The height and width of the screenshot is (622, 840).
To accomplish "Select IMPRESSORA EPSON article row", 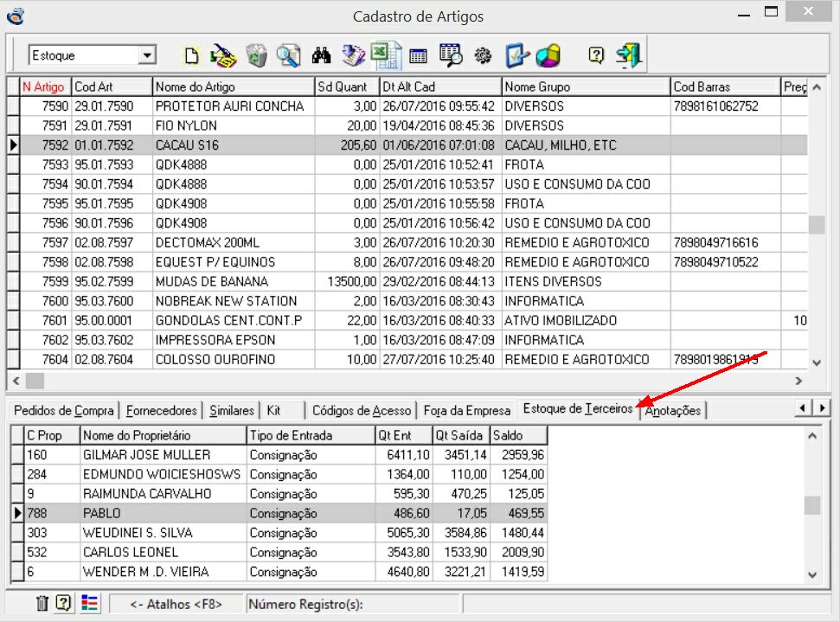I will (x=414, y=340).
